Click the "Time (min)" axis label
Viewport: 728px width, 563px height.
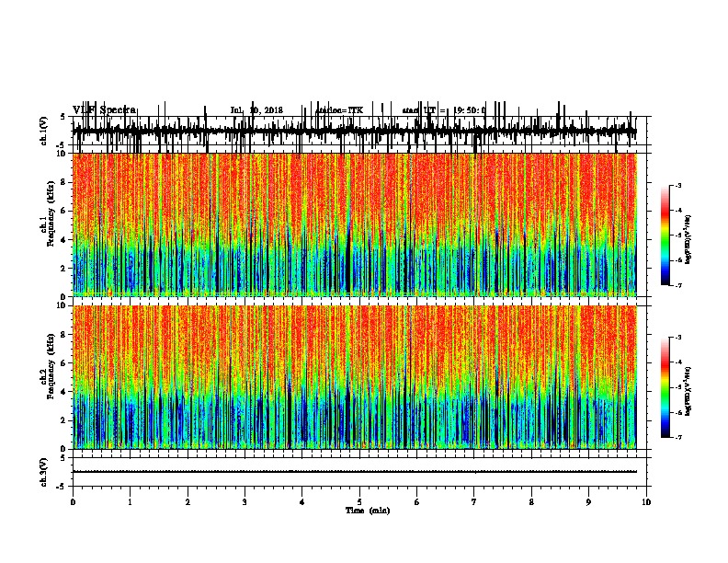[368, 511]
